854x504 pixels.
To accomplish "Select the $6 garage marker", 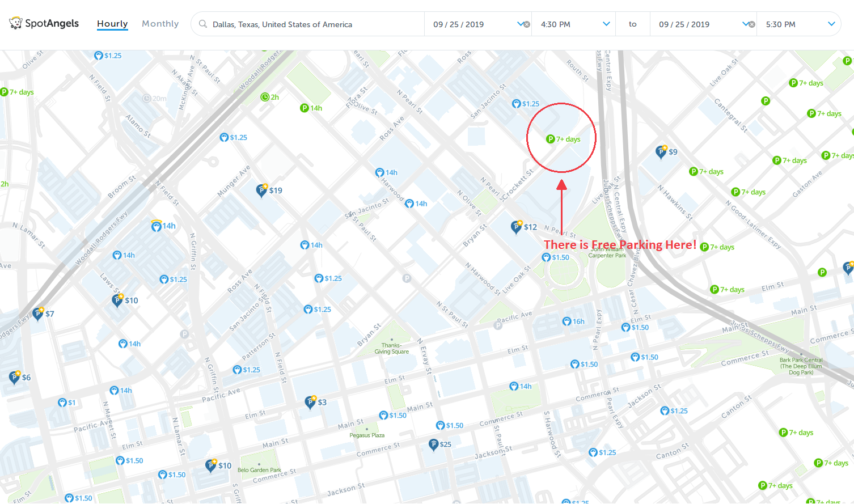I will coord(20,377).
